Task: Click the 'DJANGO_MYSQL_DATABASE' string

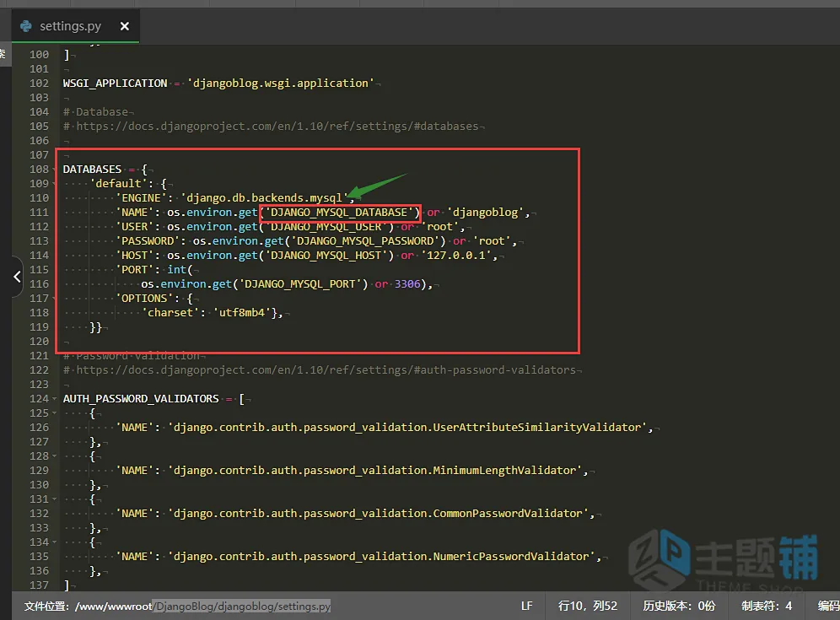Action: pos(340,213)
